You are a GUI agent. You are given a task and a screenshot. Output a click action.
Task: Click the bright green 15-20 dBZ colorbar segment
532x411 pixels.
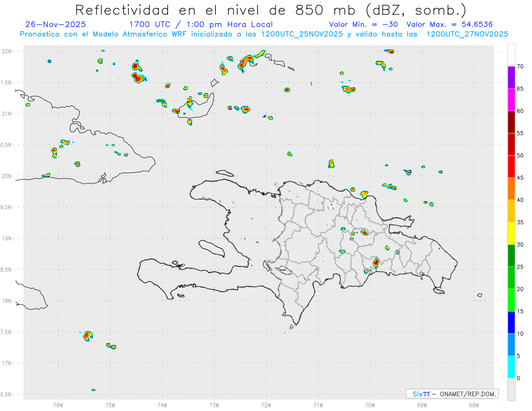(x=511, y=300)
